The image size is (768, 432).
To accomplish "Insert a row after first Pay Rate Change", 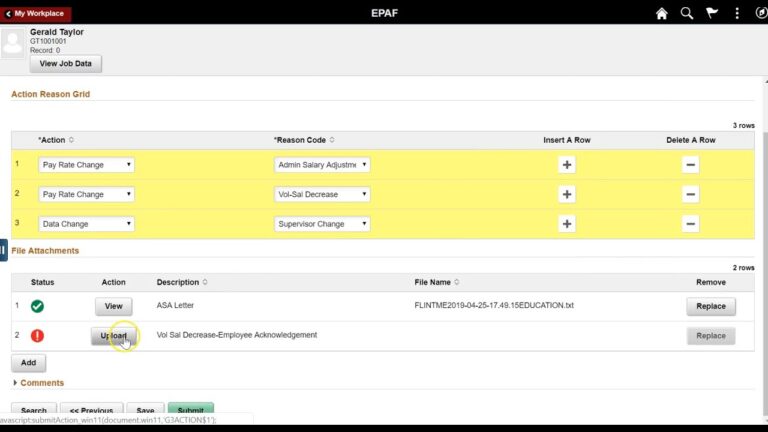I will click(x=567, y=165).
